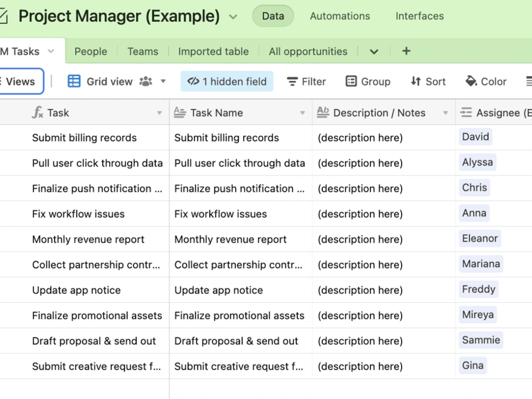
Task: Open the Interfaces tab
Action: [x=420, y=16]
